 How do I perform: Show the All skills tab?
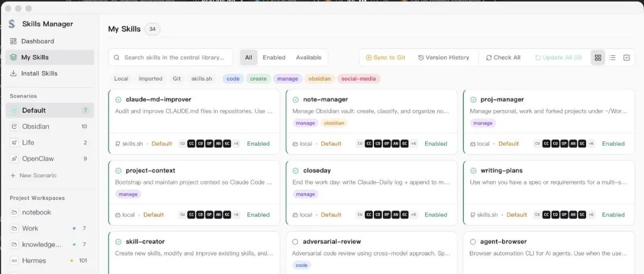[x=249, y=57]
